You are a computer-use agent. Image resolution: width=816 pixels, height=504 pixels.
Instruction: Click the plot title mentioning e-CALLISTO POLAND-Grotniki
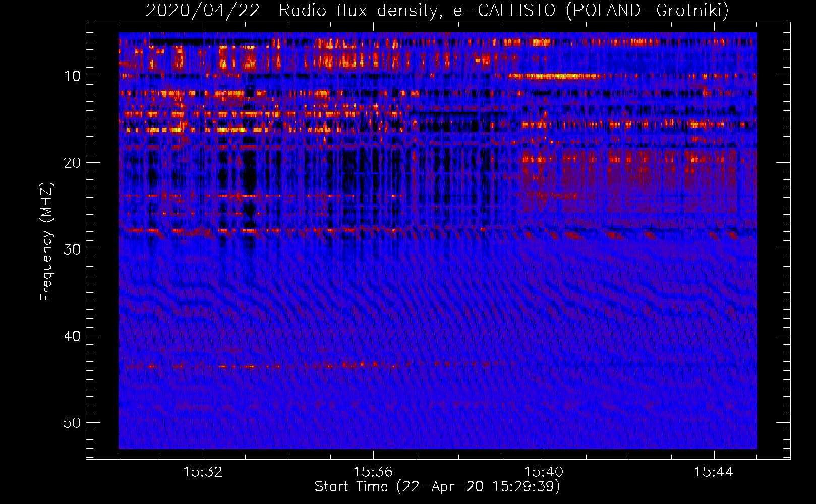(437, 10)
